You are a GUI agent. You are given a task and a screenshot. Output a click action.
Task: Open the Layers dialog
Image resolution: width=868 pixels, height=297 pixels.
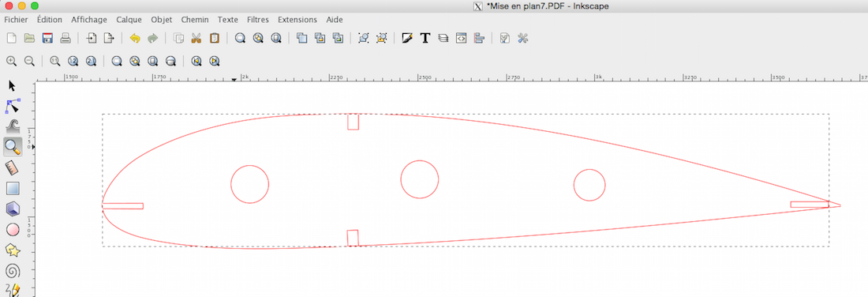click(x=443, y=38)
